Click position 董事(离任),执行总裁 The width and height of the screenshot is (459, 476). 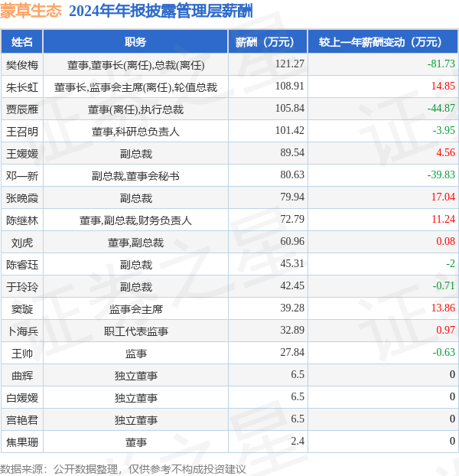(135, 109)
